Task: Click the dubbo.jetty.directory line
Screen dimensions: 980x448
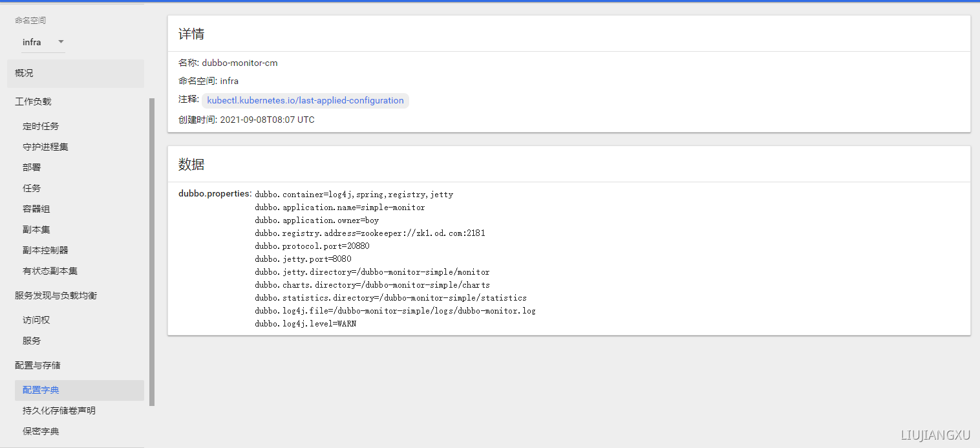Action: pos(372,272)
